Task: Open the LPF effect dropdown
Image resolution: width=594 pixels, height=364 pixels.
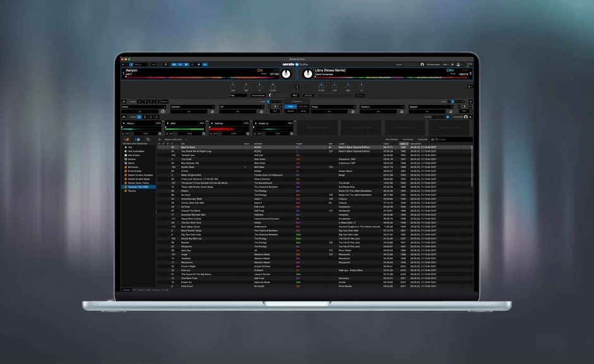Action: [x=241, y=107]
